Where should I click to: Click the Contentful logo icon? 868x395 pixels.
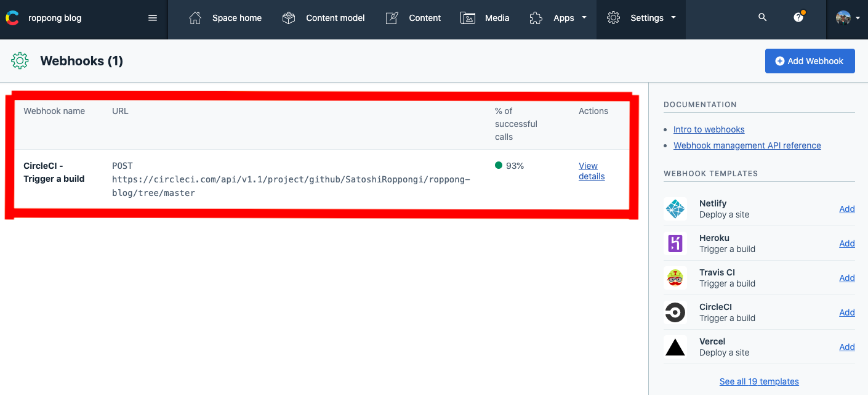tap(12, 18)
